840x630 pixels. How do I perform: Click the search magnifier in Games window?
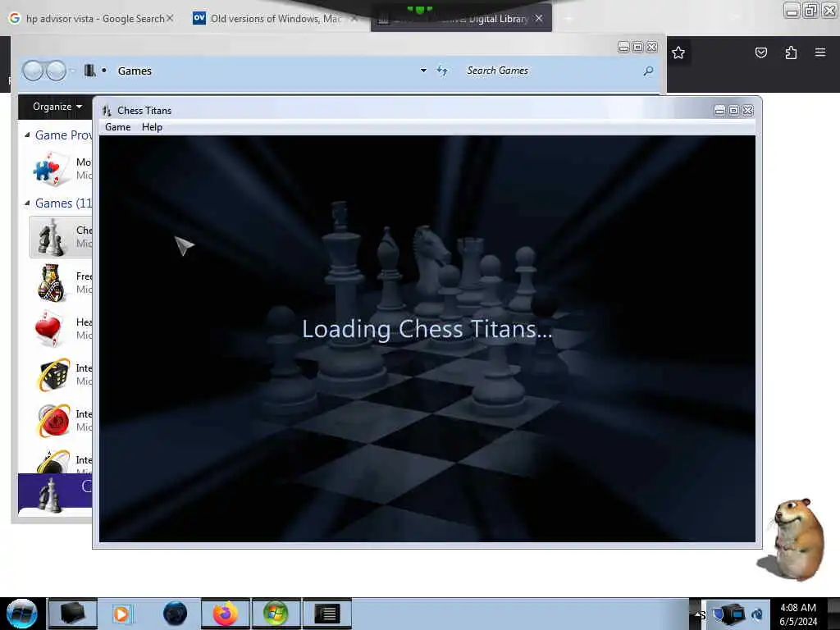click(x=648, y=71)
